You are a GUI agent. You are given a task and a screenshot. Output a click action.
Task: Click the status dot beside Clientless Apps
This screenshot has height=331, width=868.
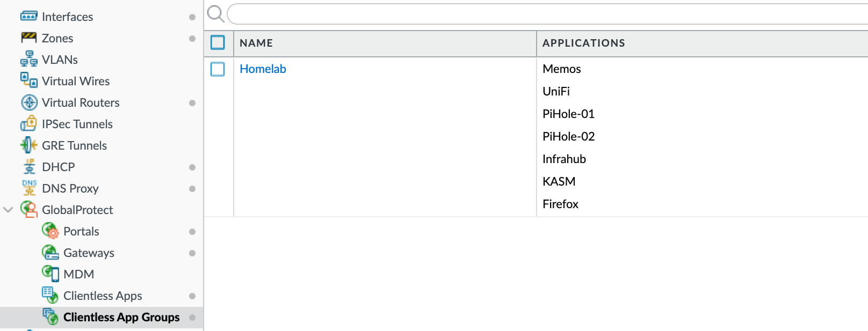point(192,296)
